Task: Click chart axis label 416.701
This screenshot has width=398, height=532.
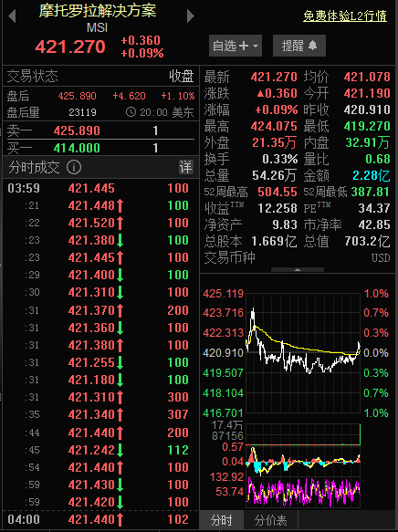Action: (224, 412)
